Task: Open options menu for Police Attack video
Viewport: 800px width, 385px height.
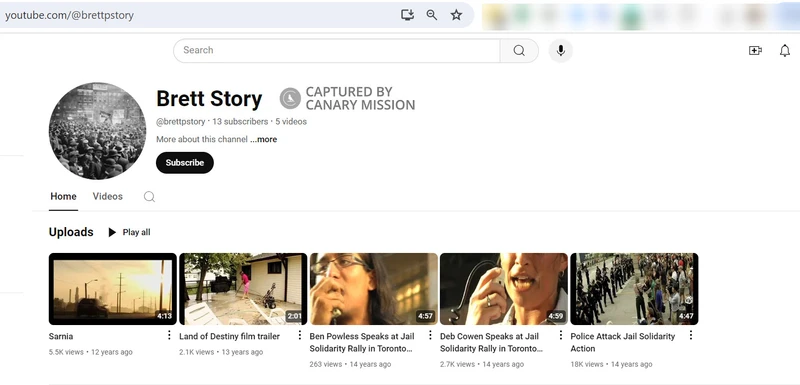Action: (x=691, y=335)
